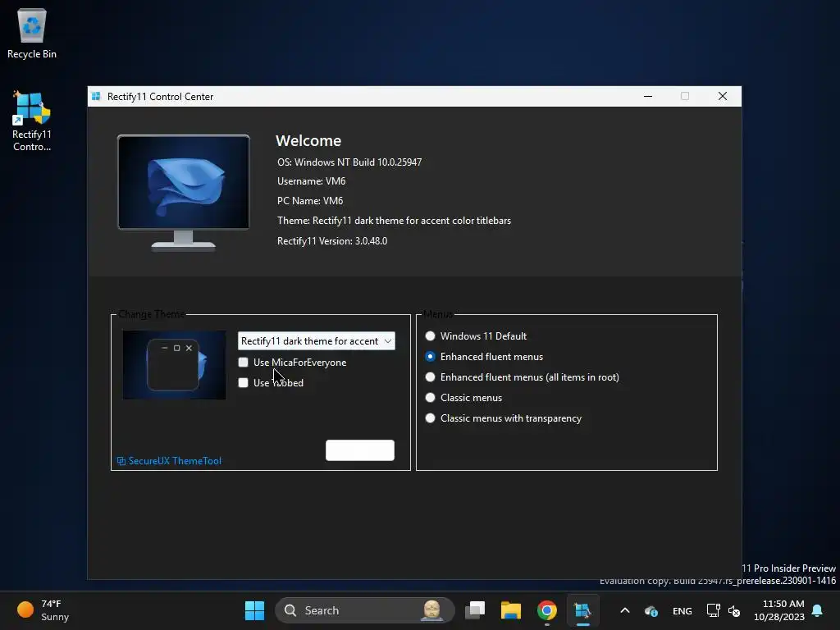This screenshot has width=840, height=630.
Task: Open the Windows Start menu
Action: pos(254,610)
